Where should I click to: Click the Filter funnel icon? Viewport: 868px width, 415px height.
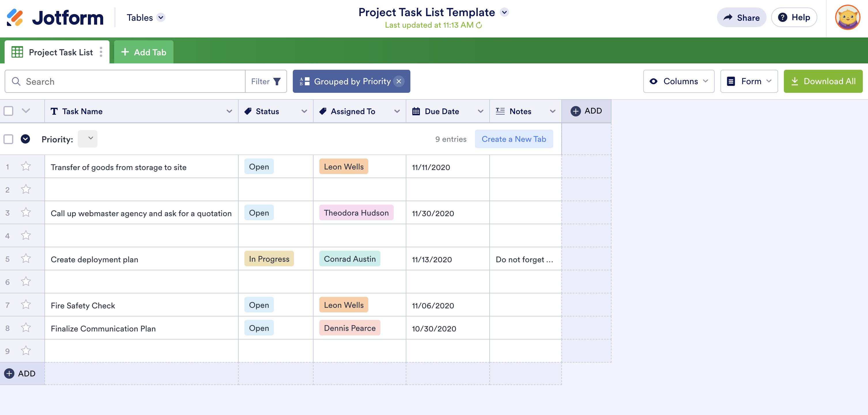(x=277, y=82)
